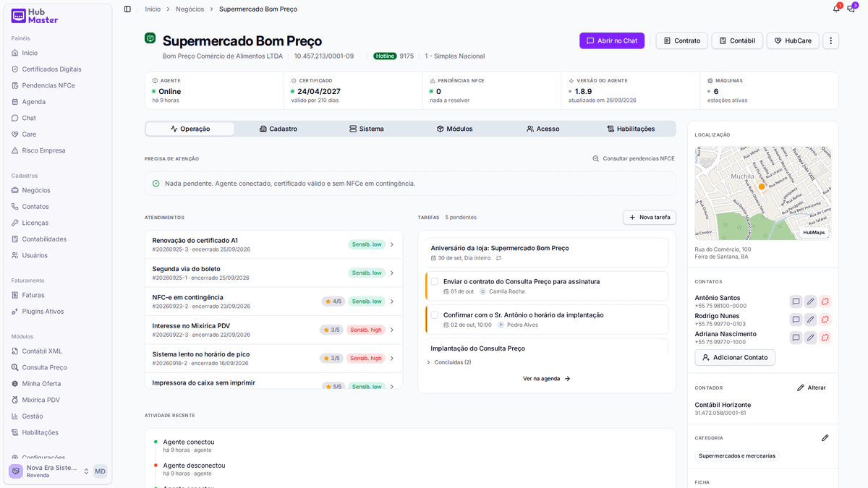Open Licenças in the sidebar
The width and height of the screenshot is (868, 488).
pyautogui.click(x=59, y=223)
